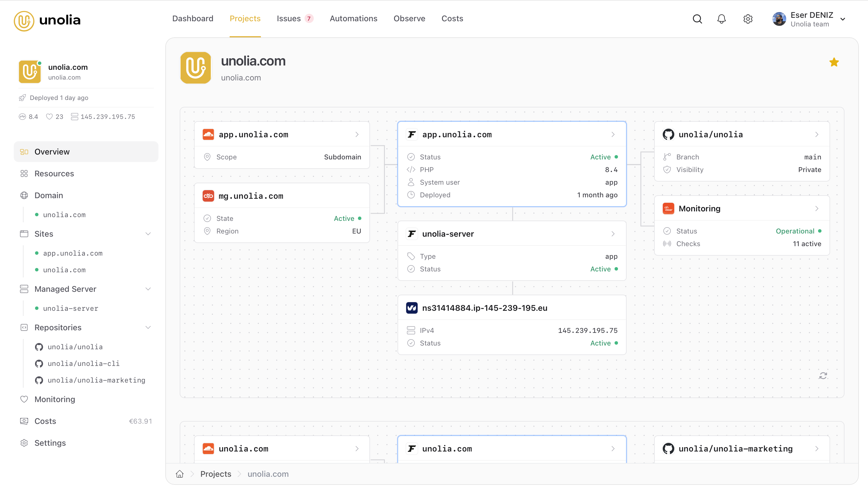Click the Costs money icon in sidebar
The width and height of the screenshot is (868, 494).
click(x=24, y=421)
